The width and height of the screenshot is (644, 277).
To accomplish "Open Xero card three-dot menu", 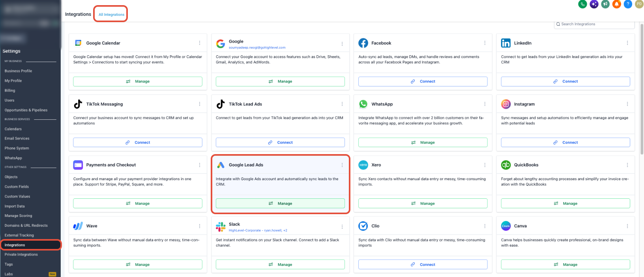I will pyautogui.click(x=485, y=165).
